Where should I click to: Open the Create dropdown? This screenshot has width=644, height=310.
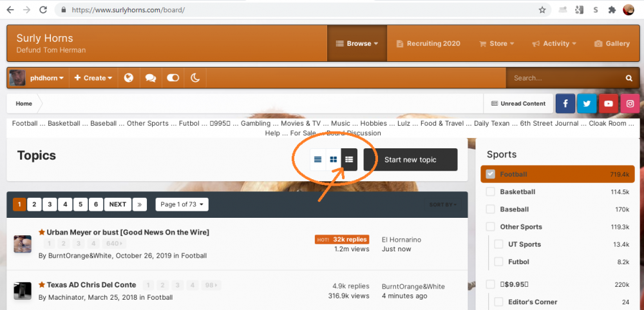tap(93, 78)
